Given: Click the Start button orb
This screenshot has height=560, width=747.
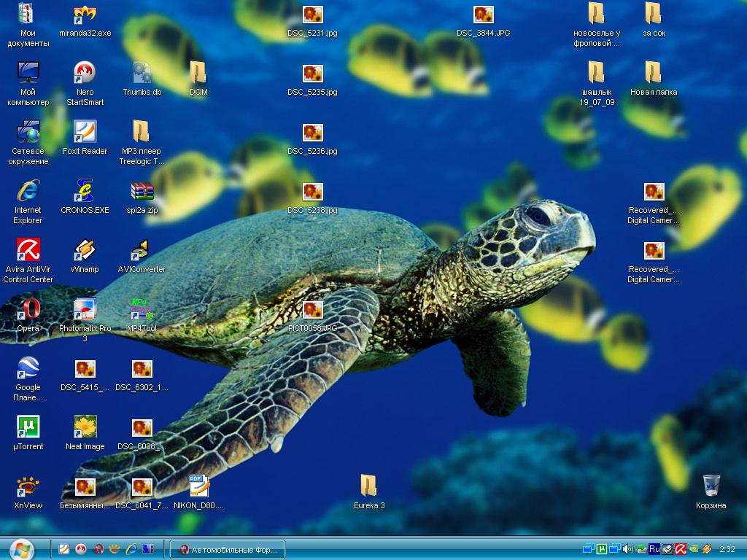Looking at the screenshot, I should [x=21, y=548].
